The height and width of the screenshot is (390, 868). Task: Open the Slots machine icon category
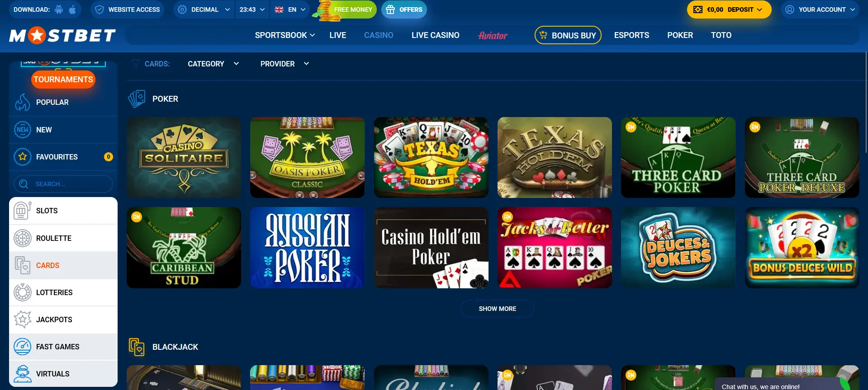click(x=22, y=211)
